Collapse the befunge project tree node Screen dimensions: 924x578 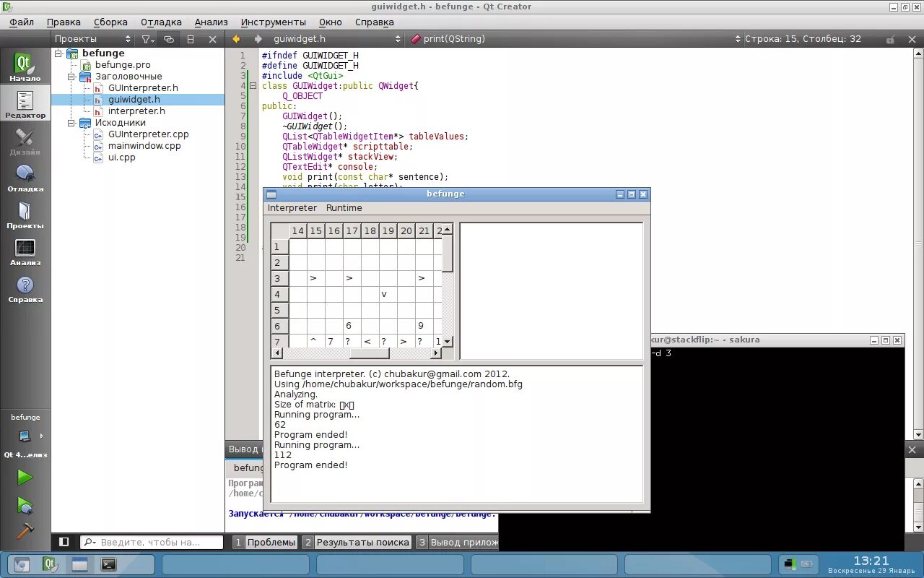click(x=58, y=53)
